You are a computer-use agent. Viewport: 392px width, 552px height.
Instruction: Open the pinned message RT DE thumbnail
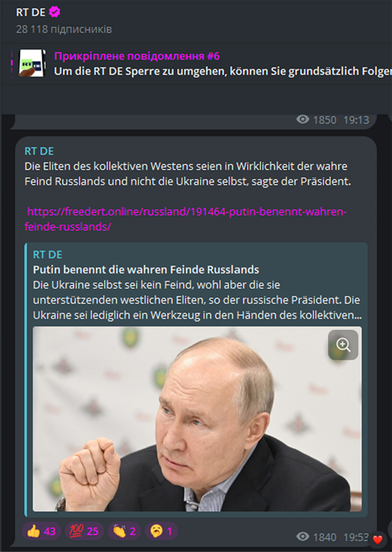point(31,63)
